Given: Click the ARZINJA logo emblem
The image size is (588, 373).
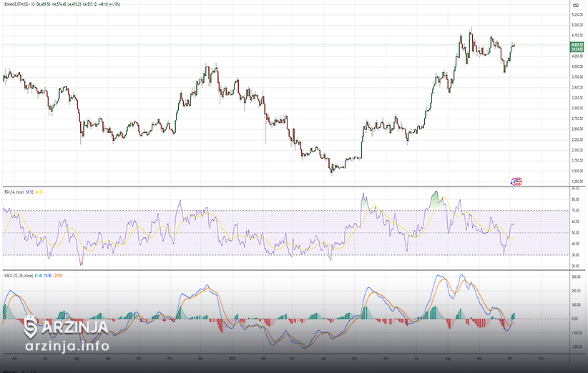Looking at the screenshot, I should tap(31, 327).
